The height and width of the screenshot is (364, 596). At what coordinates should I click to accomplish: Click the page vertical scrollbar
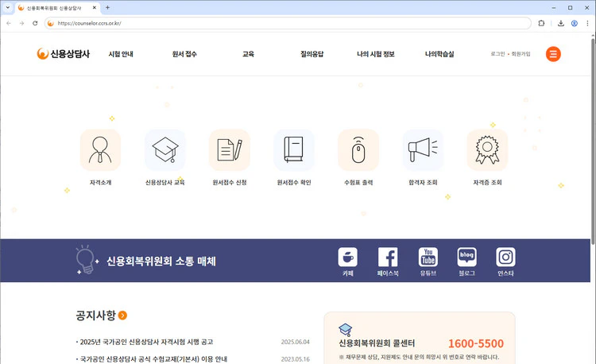(x=593, y=141)
